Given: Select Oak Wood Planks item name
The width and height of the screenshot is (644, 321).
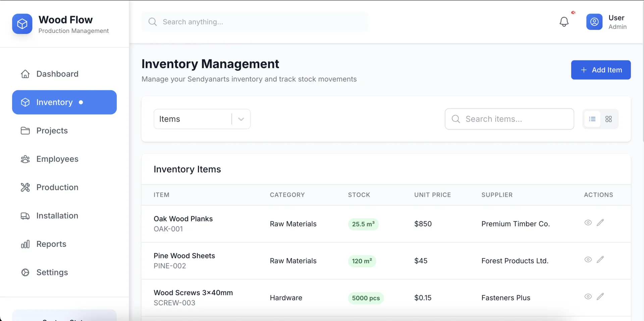Looking at the screenshot, I should 183,219.
